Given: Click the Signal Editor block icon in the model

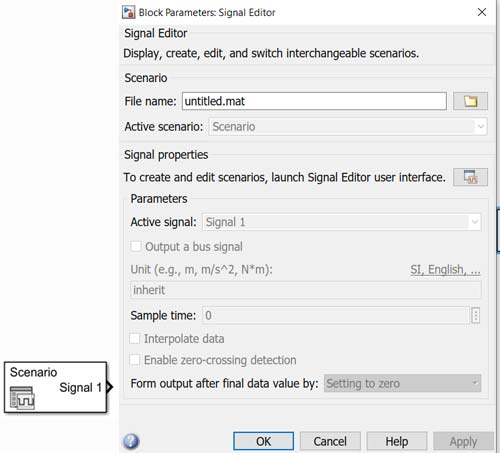Looking at the screenshot, I should 22,397.
